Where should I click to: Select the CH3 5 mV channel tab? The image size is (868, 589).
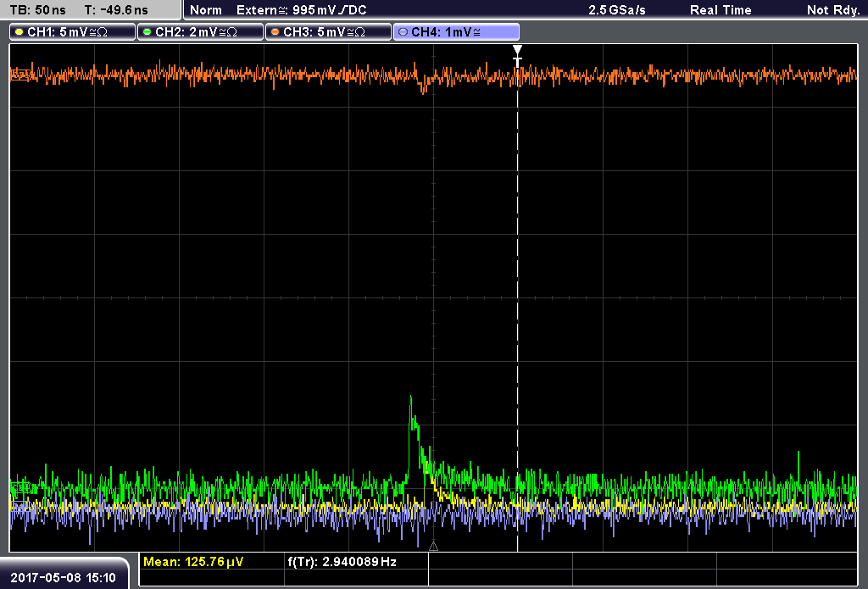tap(328, 32)
